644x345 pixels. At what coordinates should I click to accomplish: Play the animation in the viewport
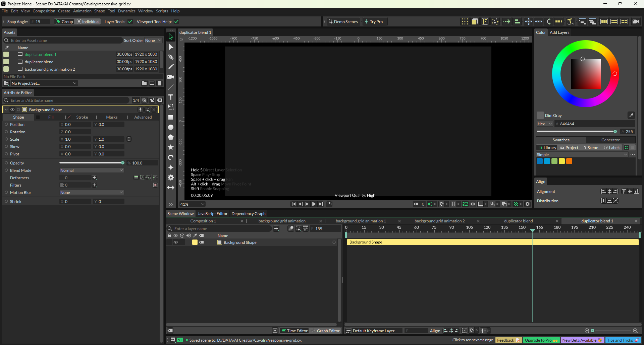[x=307, y=204]
